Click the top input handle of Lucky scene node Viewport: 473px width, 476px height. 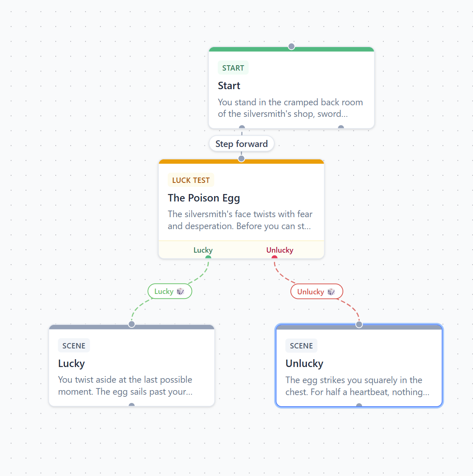131,324
